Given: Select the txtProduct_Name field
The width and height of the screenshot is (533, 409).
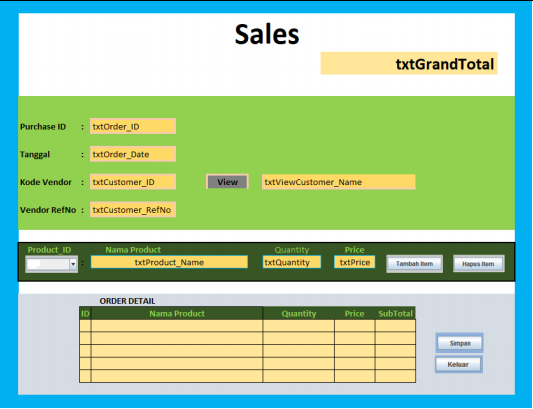Looking at the screenshot, I should [x=169, y=262].
